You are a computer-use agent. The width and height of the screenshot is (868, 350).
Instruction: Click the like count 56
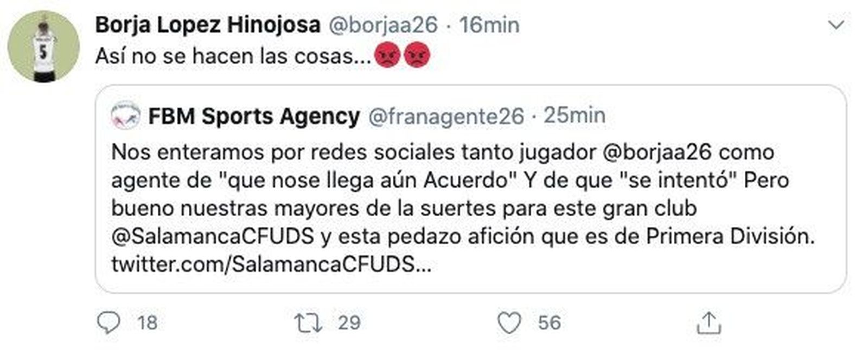(x=549, y=323)
